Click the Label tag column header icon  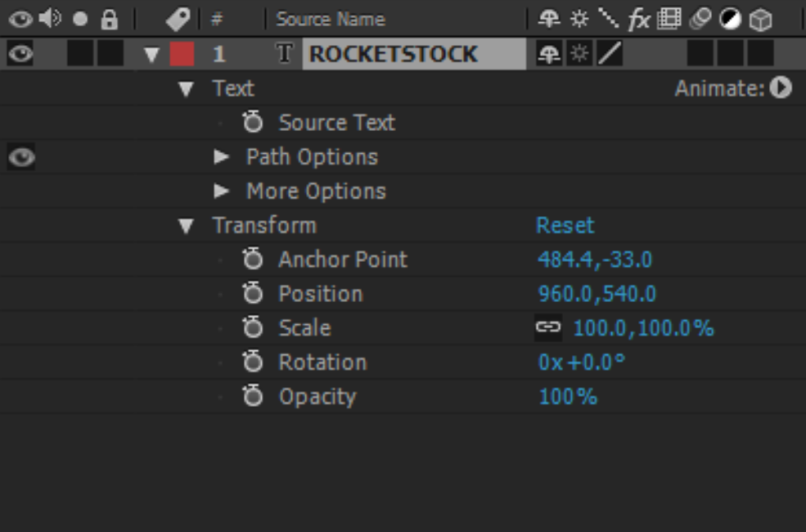point(178,20)
